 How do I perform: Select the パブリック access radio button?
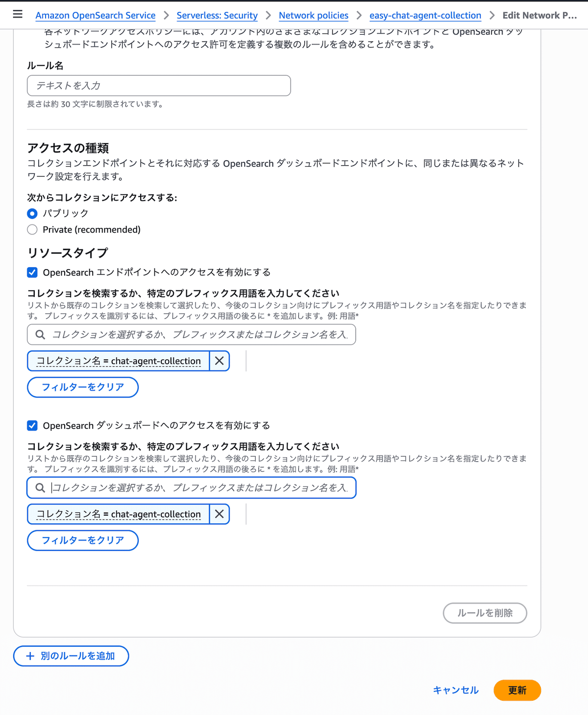(32, 213)
